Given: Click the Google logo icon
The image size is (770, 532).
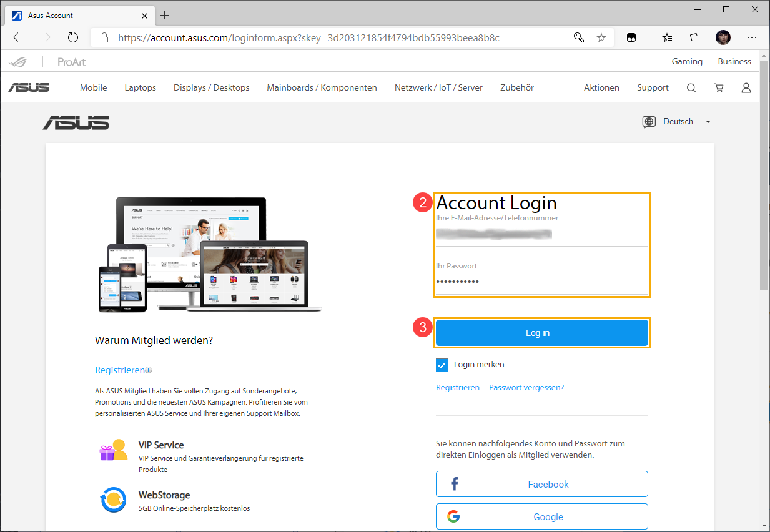Looking at the screenshot, I should (454, 516).
